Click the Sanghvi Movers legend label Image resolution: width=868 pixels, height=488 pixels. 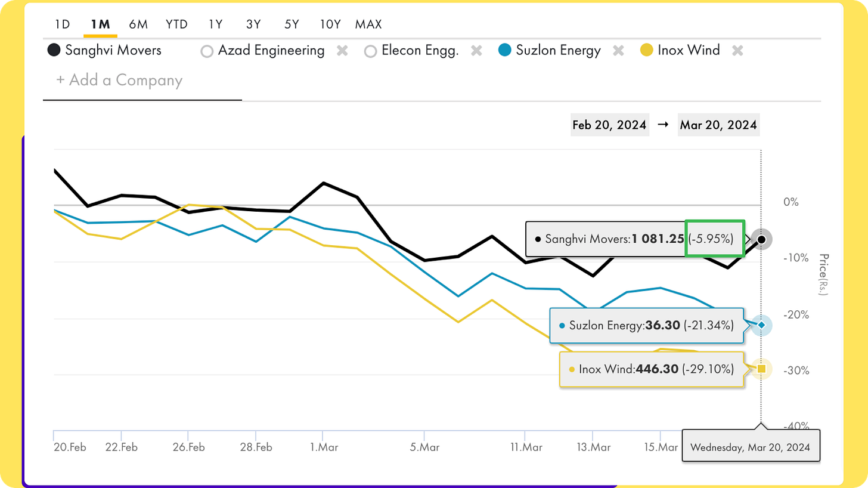pos(113,50)
